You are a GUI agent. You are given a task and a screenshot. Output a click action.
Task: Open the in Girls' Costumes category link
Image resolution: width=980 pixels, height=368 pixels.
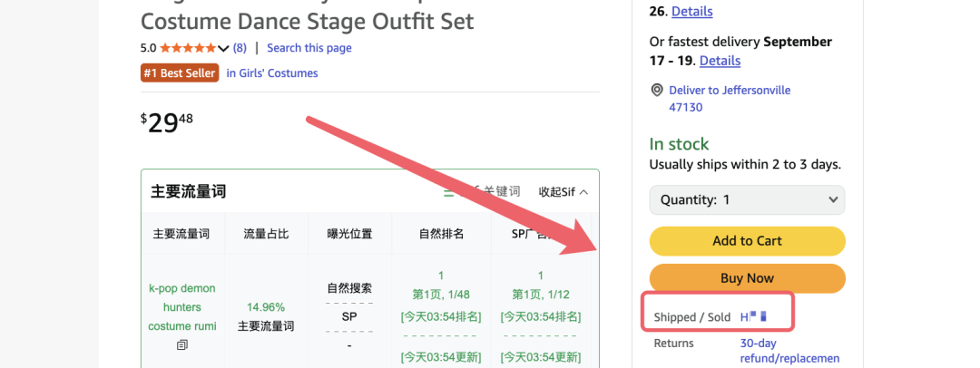(272, 73)
